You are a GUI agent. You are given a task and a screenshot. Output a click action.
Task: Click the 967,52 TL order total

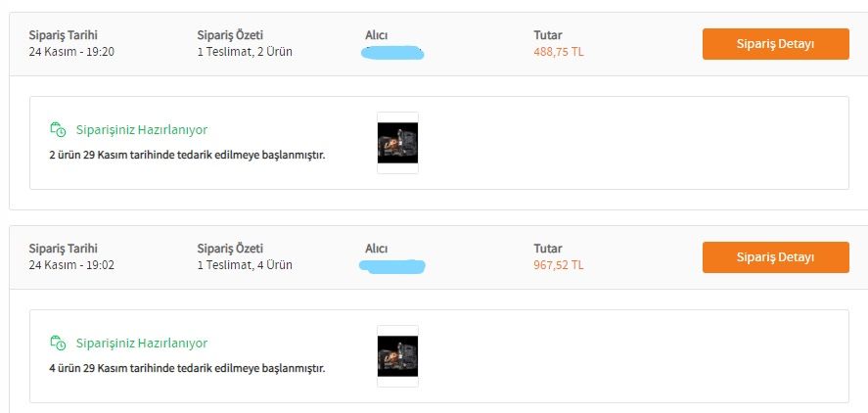click(x=558, y=265)
